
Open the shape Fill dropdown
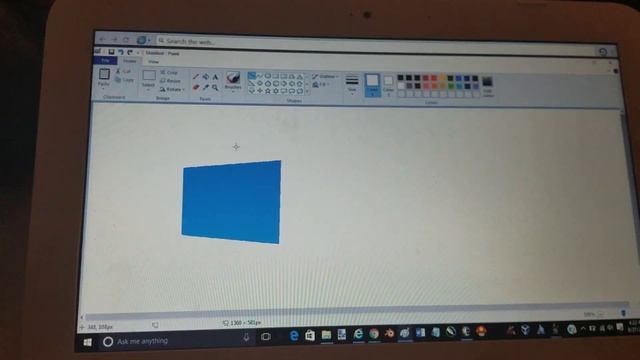pos(321,85)
